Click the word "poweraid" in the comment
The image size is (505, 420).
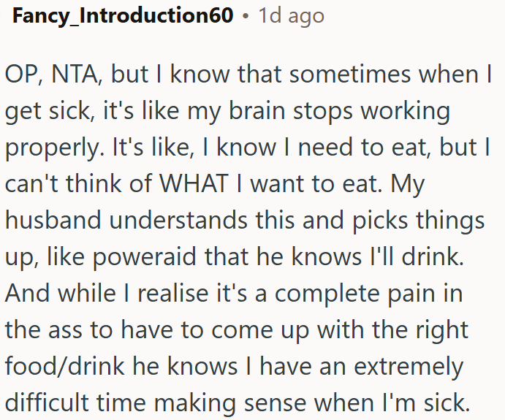click(x=144, y=258)
